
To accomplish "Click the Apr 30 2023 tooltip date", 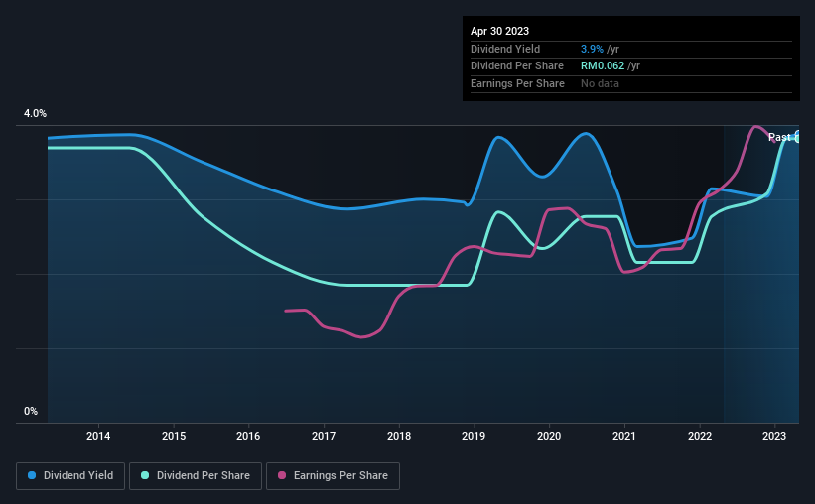I will (x=499, y=31).
